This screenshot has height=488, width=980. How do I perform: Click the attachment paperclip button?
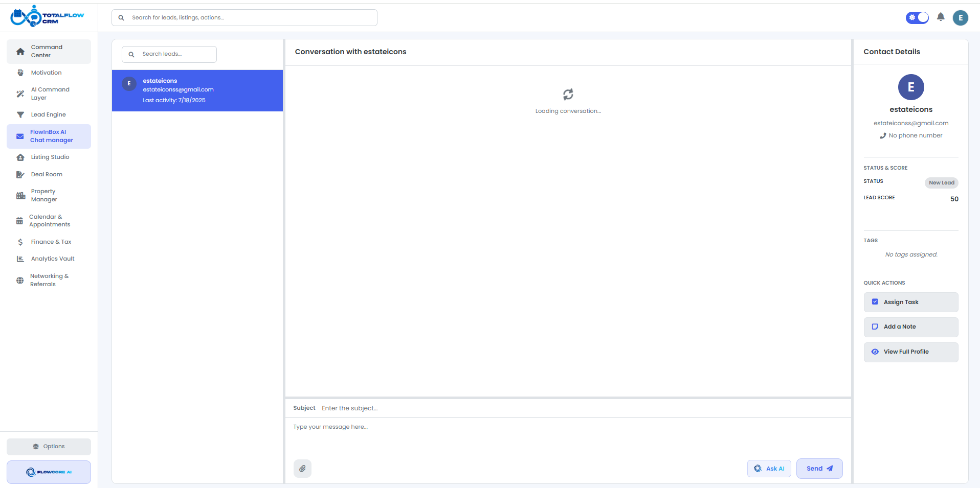point(302,468)
